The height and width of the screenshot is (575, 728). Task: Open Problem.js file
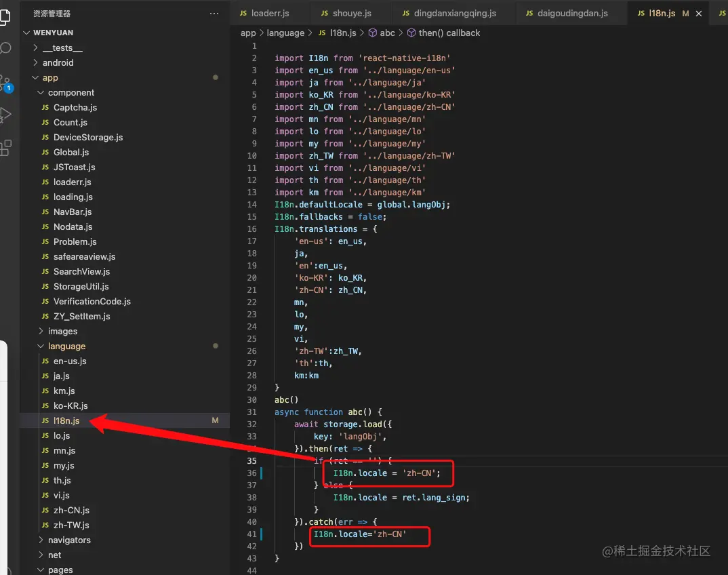[x=75, y=241]
